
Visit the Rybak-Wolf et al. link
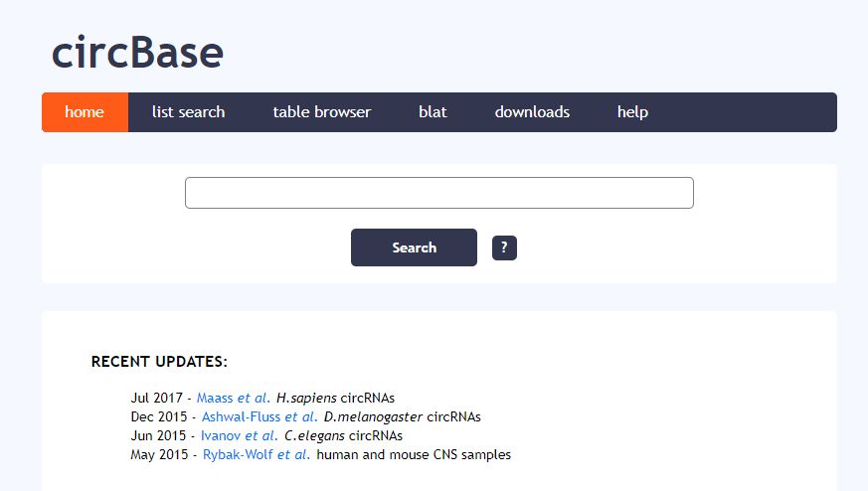[x=257, y=454]
